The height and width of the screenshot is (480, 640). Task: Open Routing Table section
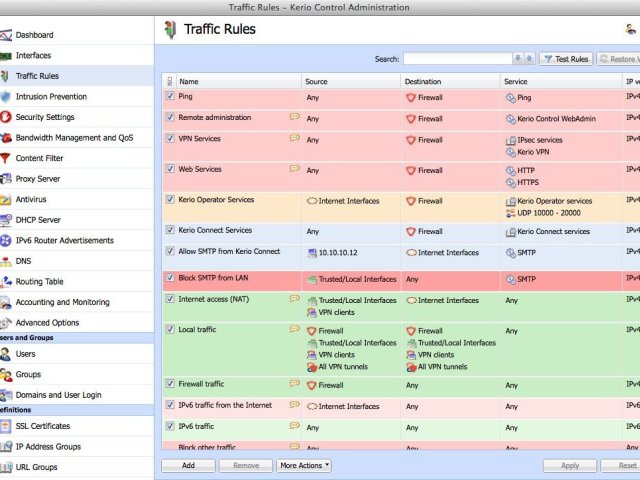tap(39, 282)
